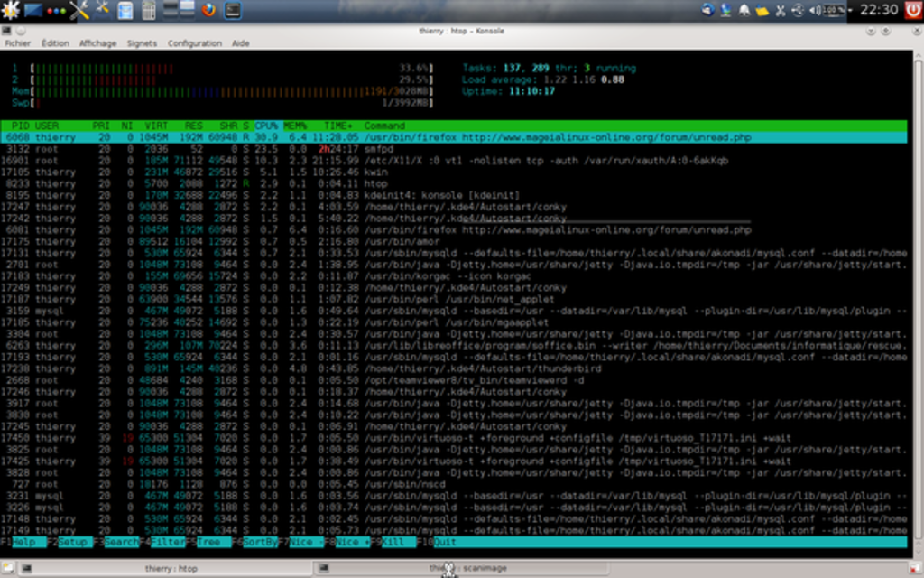Sort by the MEM% column header

pos(295,126)
